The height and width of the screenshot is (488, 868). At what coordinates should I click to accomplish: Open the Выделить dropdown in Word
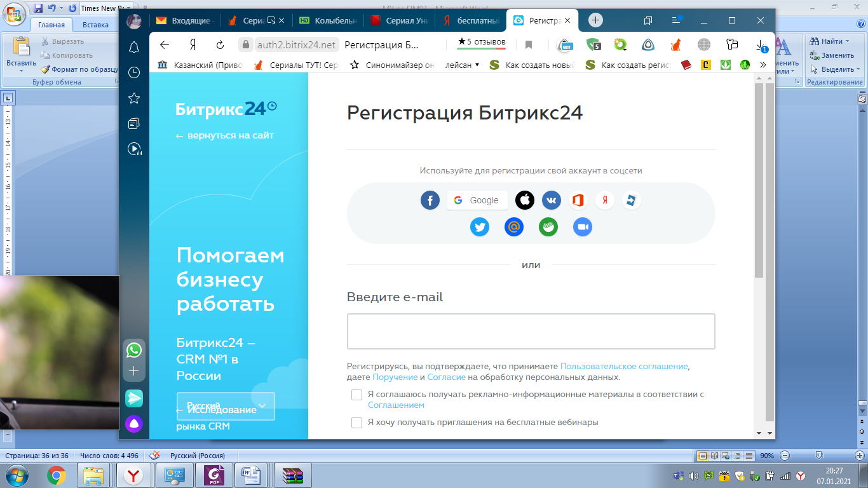[834, 69]
